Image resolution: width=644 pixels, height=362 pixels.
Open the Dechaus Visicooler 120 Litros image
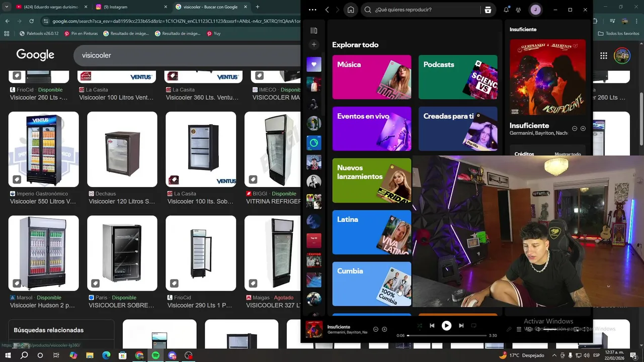coord(122,149)
